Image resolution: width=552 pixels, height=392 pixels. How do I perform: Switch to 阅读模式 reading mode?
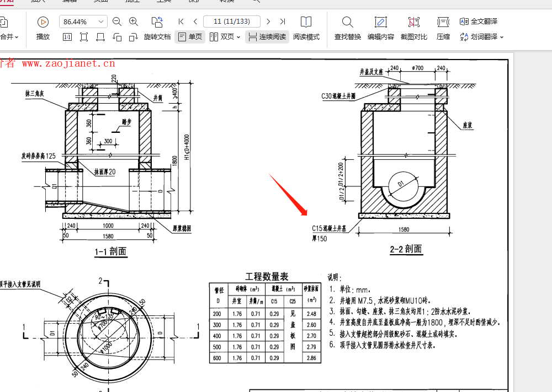point(306,28)
